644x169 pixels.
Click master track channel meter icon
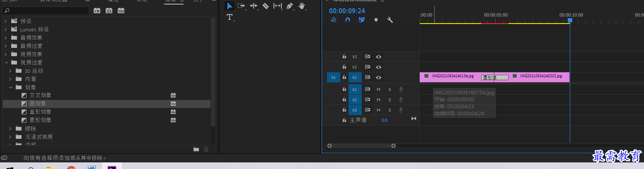(x=414, y=119)
